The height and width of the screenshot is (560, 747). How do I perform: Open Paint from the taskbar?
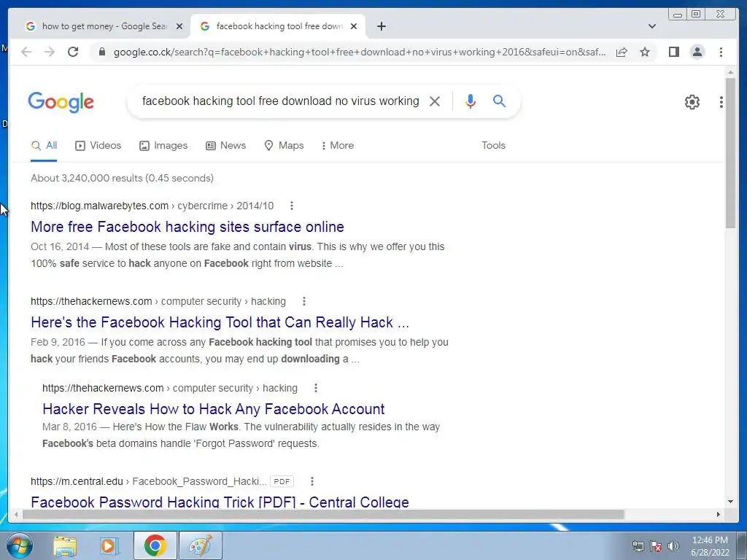tap(201, 545)
